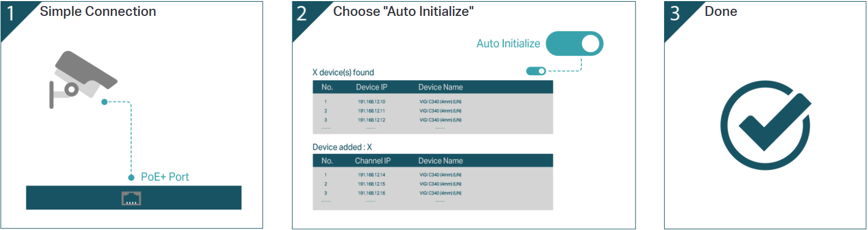Screen dimensions: 868x230
Task: Click the Device IP column header
Action: click(371, 87)
